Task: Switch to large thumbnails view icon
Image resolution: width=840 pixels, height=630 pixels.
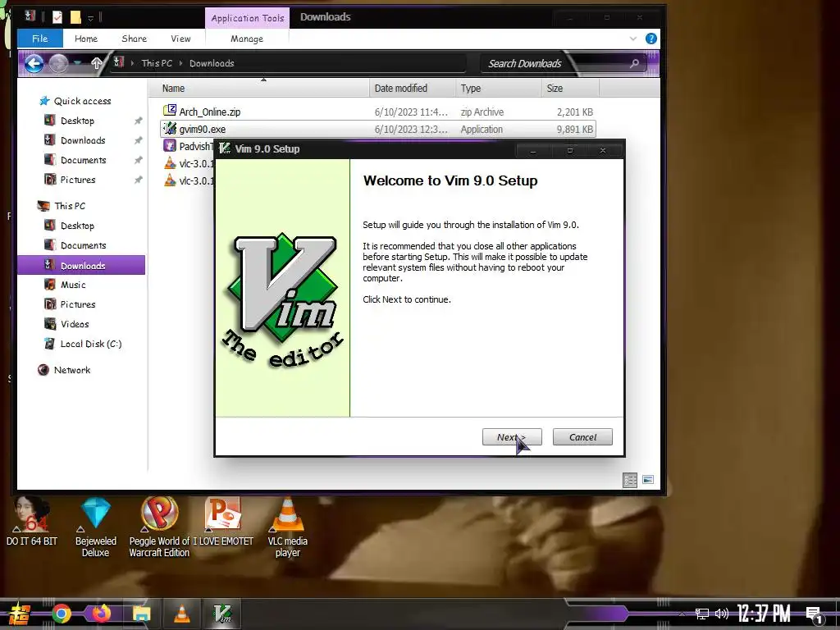Action: [x=648, y=479]
